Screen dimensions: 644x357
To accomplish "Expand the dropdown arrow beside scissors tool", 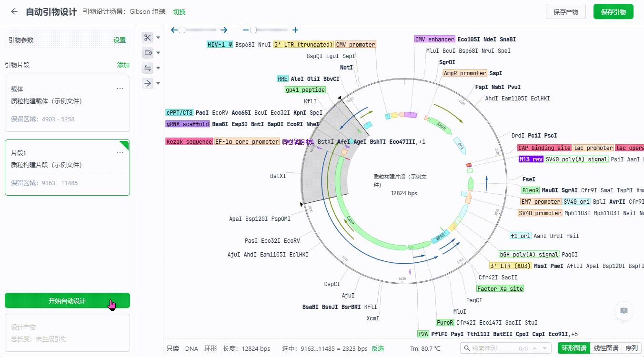I will pos(159,38).
